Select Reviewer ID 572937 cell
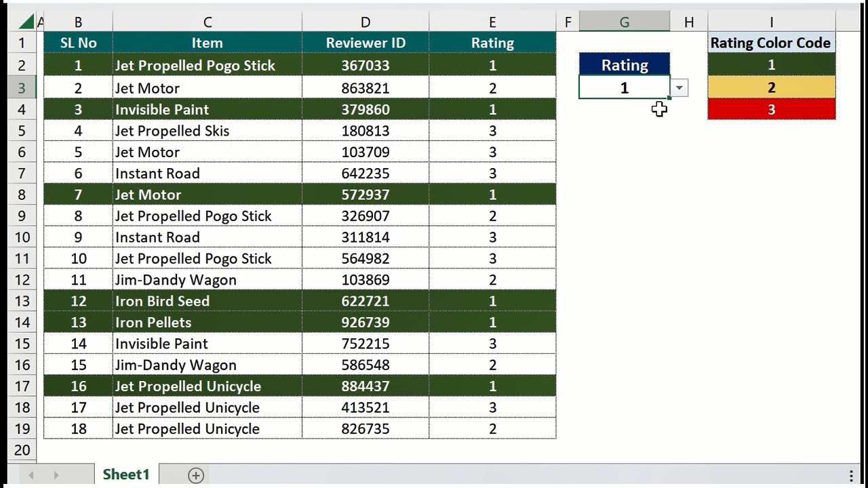This screenshot has width=868, height=488. [366, 195]
